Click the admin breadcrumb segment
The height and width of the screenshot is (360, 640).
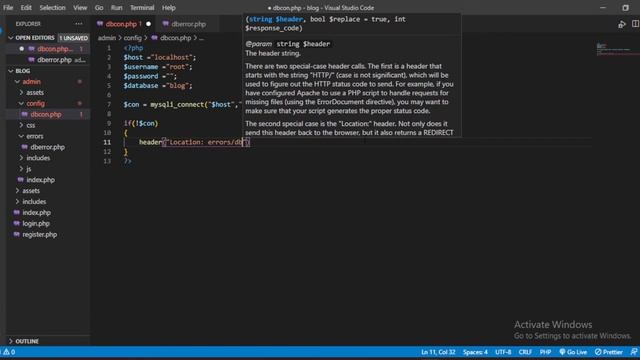[107, 38]
